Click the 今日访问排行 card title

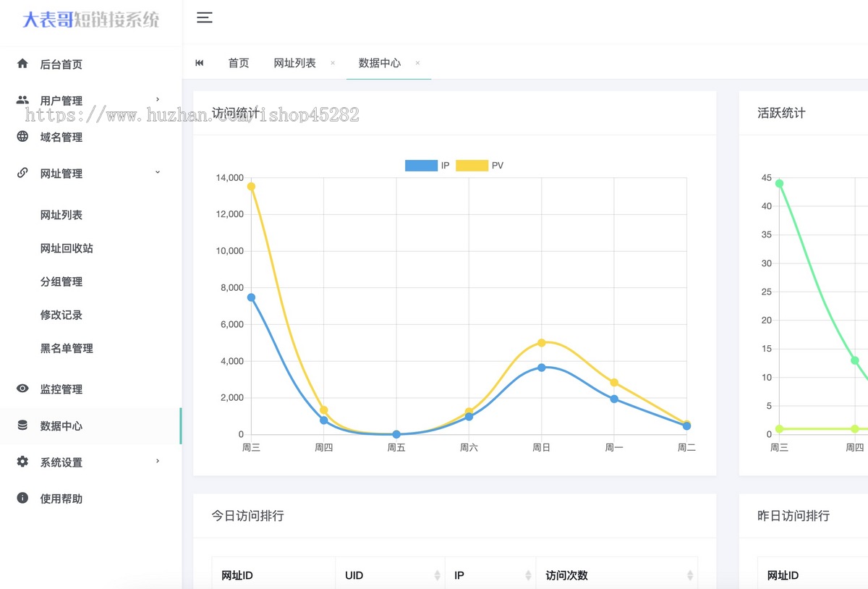[247, 516]
